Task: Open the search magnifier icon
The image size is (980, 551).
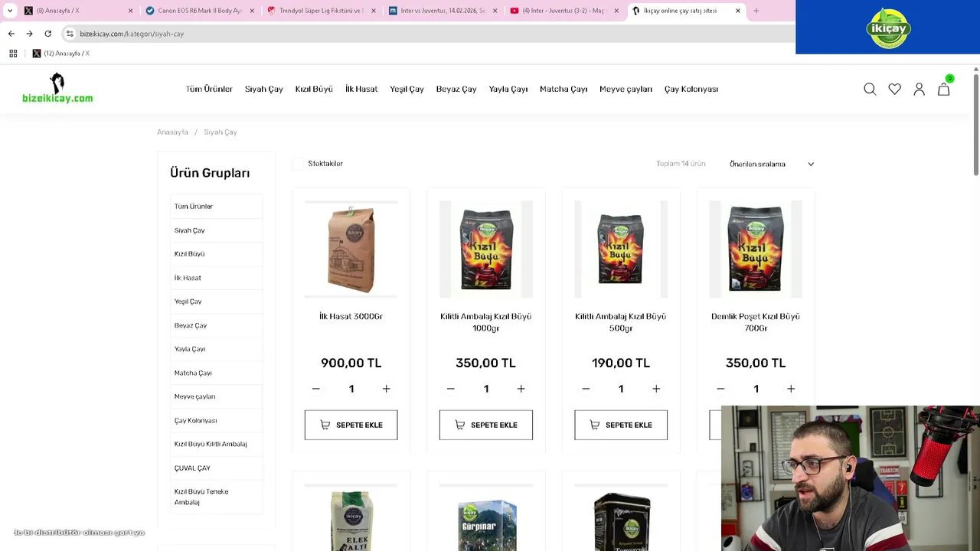Action: [870, 90]
